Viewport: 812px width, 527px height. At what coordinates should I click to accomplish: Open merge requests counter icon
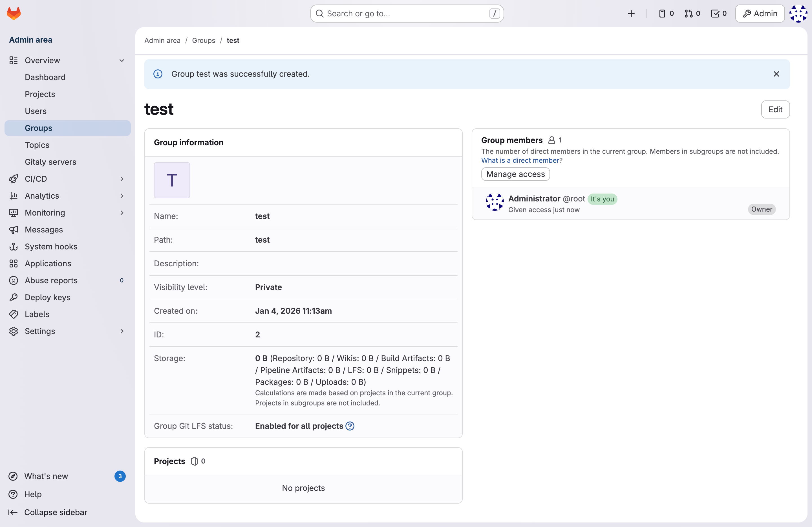692,14
